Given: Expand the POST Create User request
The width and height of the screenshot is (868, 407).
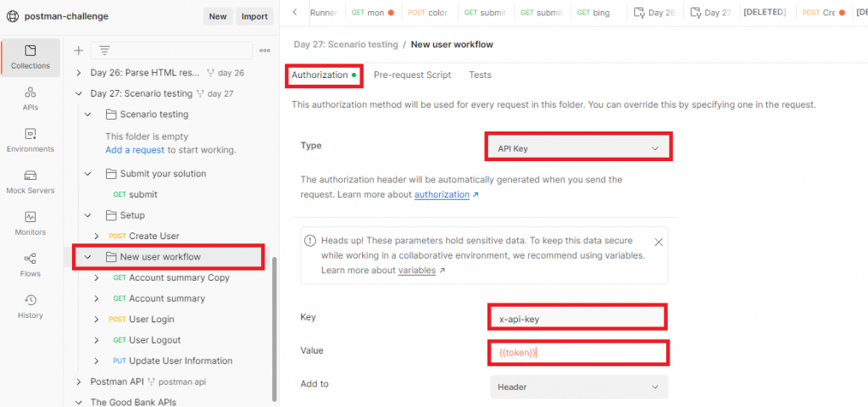Looking at the screenshot, I should pos(97,236).
